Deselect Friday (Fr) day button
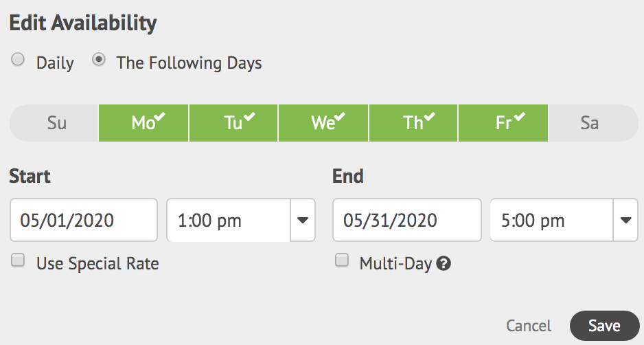 [x=503, y=123]
